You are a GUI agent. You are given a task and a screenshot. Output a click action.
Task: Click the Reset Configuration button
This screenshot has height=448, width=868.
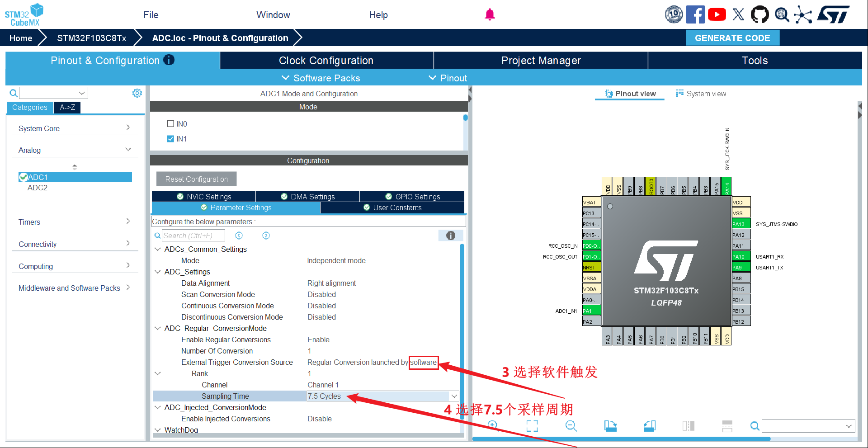(196, 179)
